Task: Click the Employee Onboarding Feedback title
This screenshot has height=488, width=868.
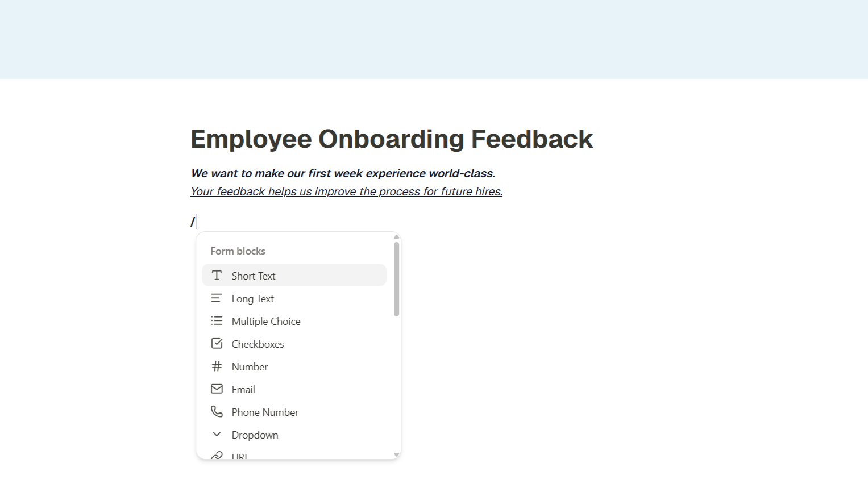Action: point(391,139)
